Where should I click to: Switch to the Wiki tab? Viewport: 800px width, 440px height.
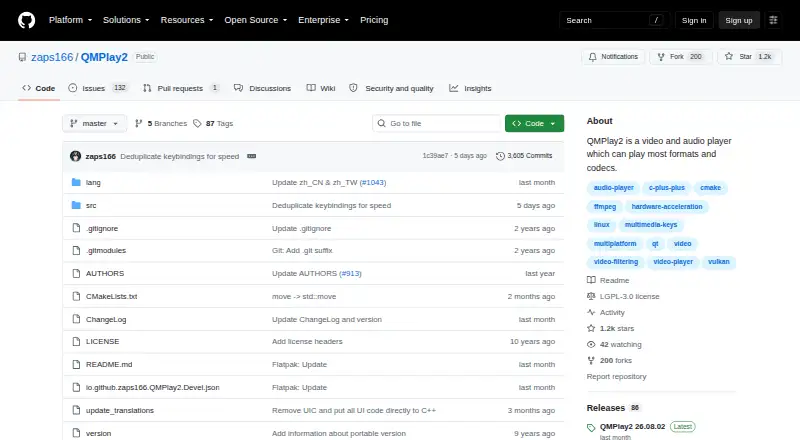(320, 88)
